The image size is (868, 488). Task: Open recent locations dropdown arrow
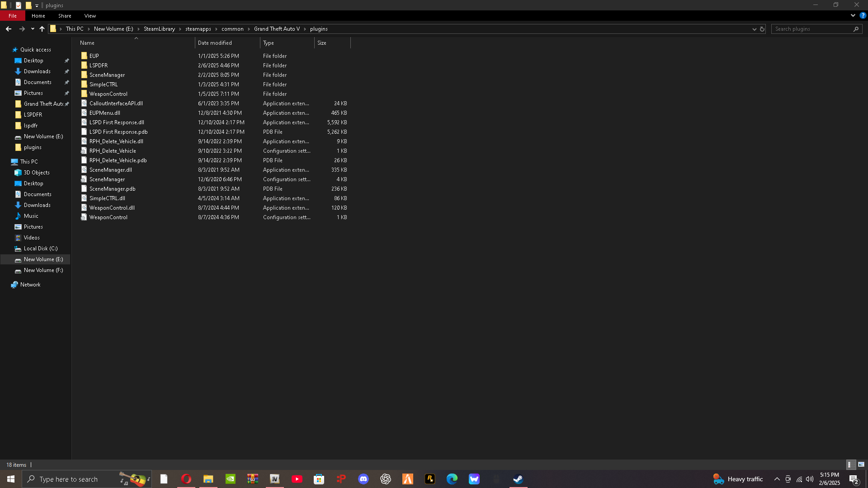click(x=33, y=29)
